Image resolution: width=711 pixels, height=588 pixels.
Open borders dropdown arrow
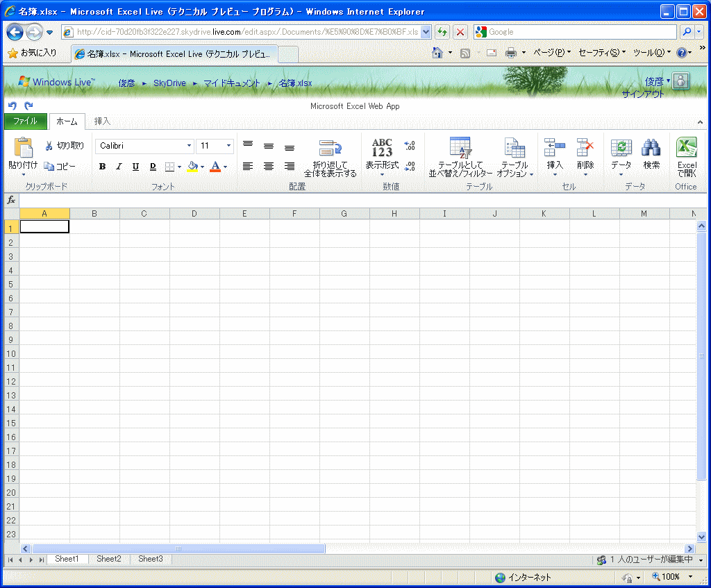click(x=180, y=167)
